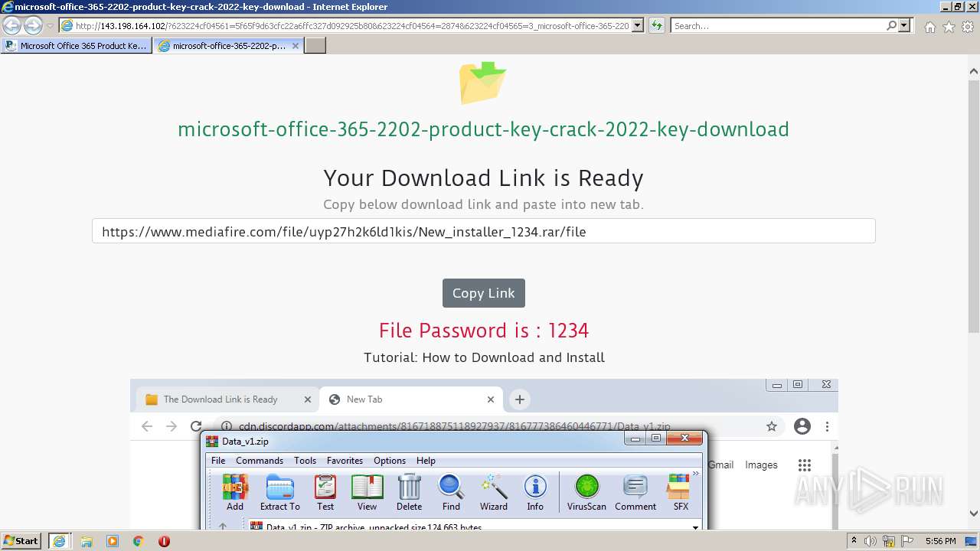Click the vertical scrollbar thumb

coord(973,206)
